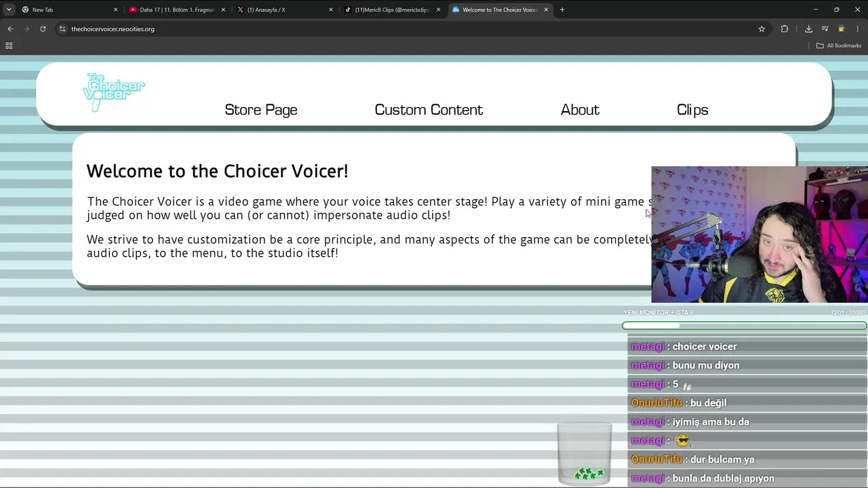Viewport: 868px width, 488px height.
Task: View site information icon in address bar
Action: [x=62, y=28]
